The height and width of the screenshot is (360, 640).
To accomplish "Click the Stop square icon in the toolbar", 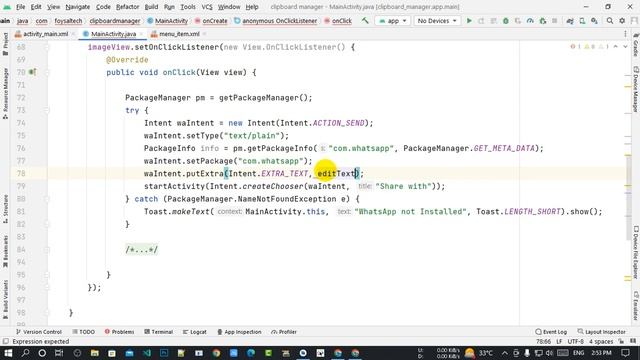I will pyautogui.click(x=554, y=20).
